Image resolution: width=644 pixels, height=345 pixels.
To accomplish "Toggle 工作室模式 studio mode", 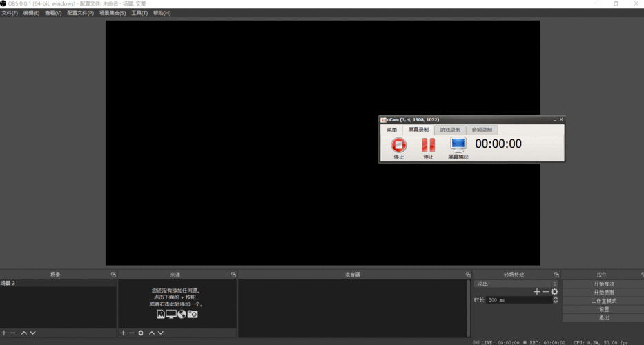I will pos(603,301).
